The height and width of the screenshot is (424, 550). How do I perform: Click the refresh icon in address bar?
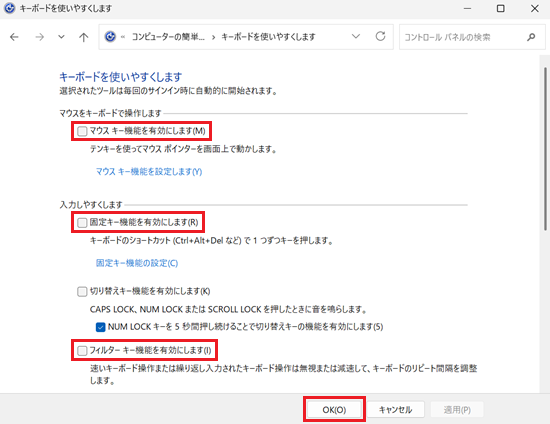381,36
